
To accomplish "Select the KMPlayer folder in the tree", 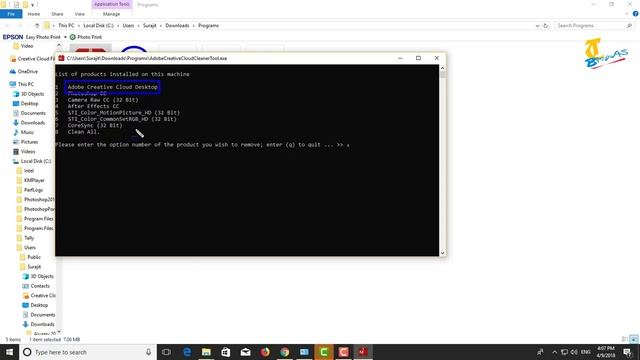I will 31,180.
